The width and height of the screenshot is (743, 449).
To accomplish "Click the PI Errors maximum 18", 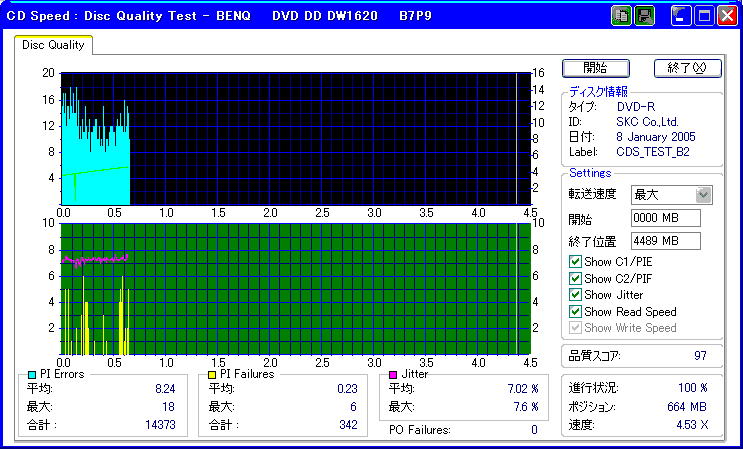I will (168, 407).
